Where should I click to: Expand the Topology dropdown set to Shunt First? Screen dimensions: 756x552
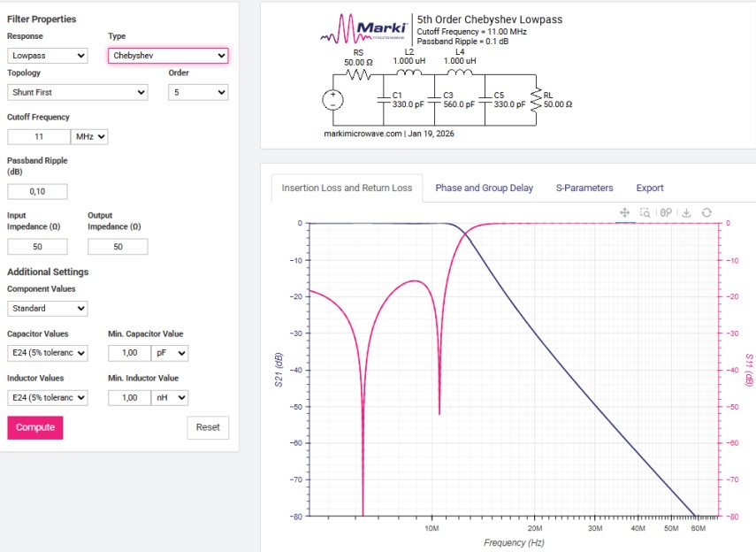[77, 92]
